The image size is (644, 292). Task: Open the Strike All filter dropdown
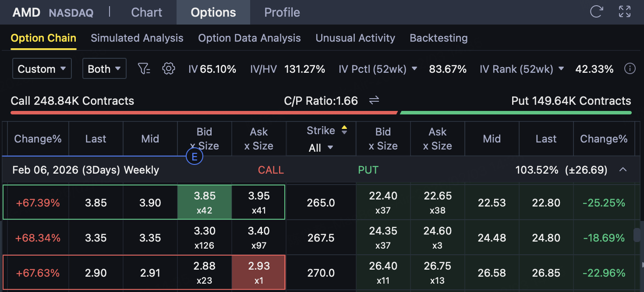321,148
